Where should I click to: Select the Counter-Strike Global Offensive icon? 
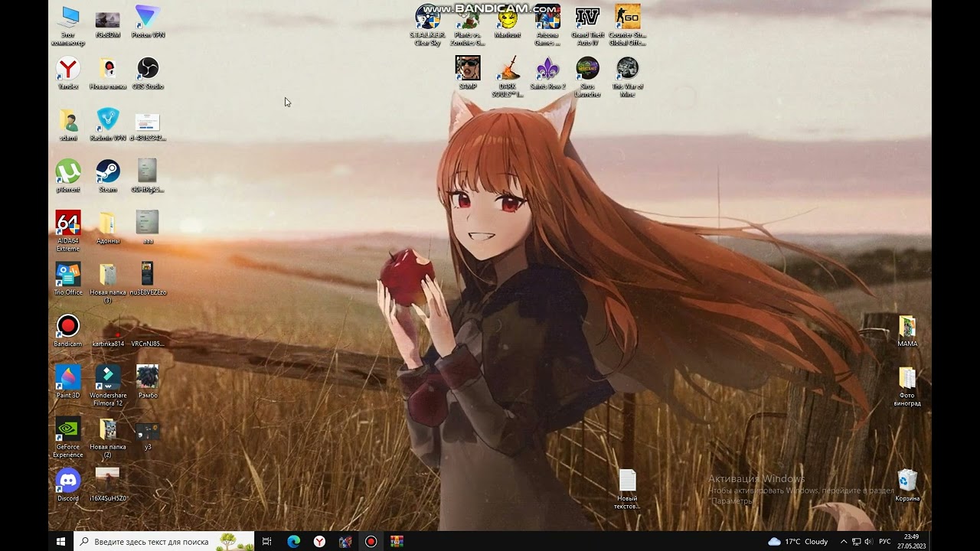tap(627, 26)
